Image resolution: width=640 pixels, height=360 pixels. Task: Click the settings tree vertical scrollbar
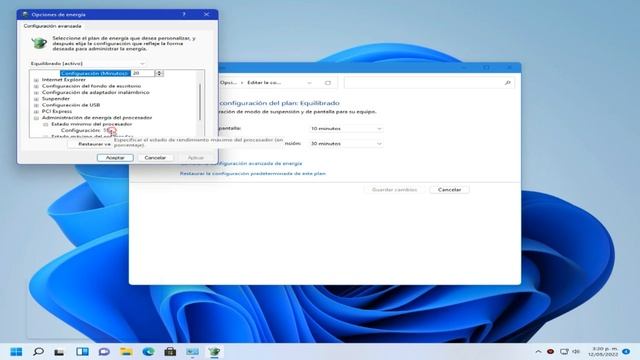point(200,103)
